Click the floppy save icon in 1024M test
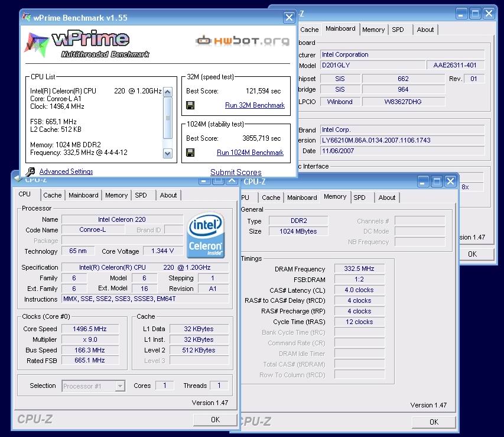 [190, 153]
